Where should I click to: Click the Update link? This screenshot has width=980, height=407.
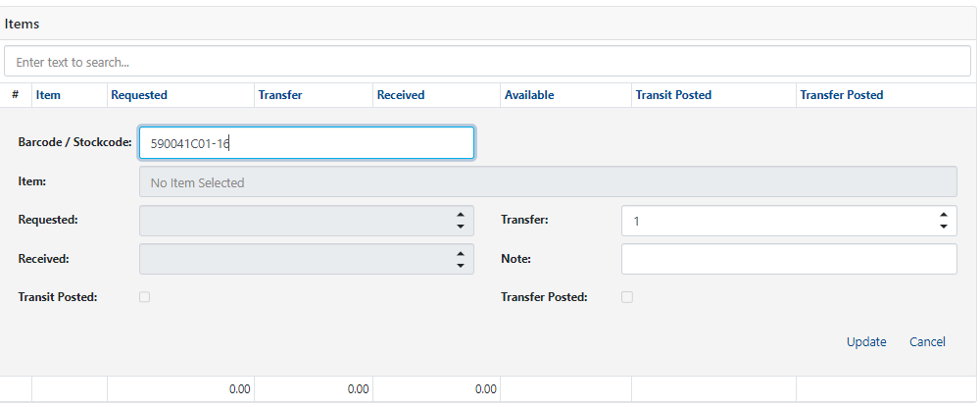point(866,341)
